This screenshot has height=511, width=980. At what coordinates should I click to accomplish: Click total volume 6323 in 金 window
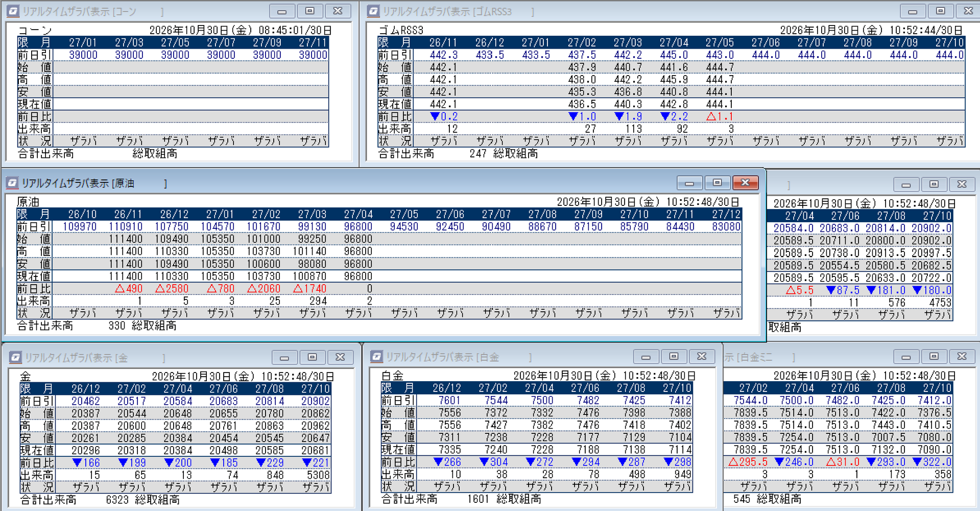pos(117,499)
